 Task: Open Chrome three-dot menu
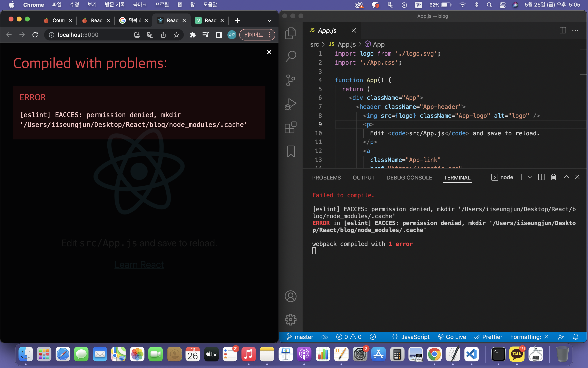point(269,35)
